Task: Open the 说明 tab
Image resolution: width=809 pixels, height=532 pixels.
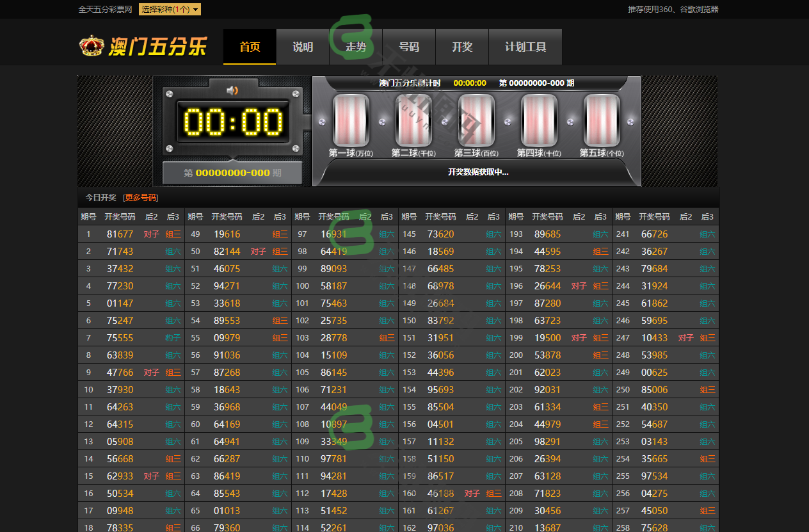Action: pyautogui.click(x=303, y=47)
